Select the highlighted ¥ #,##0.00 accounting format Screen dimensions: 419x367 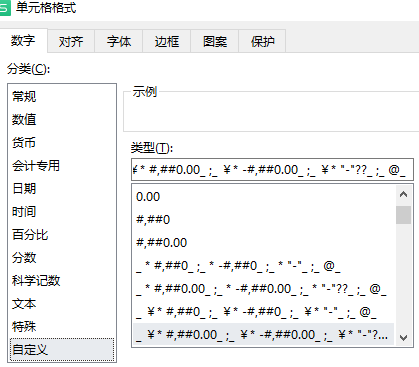(x=263, y=335)
